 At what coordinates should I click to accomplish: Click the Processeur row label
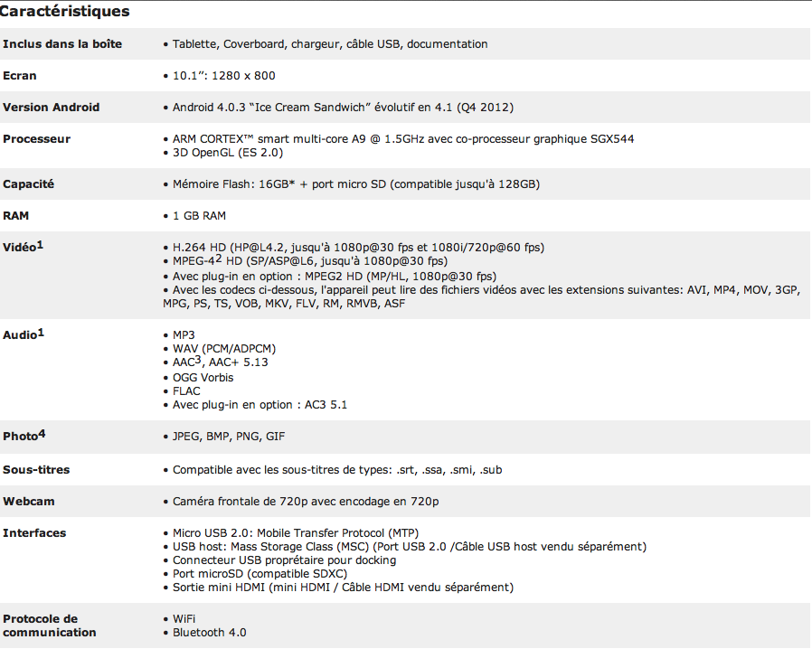coord(36,139)
